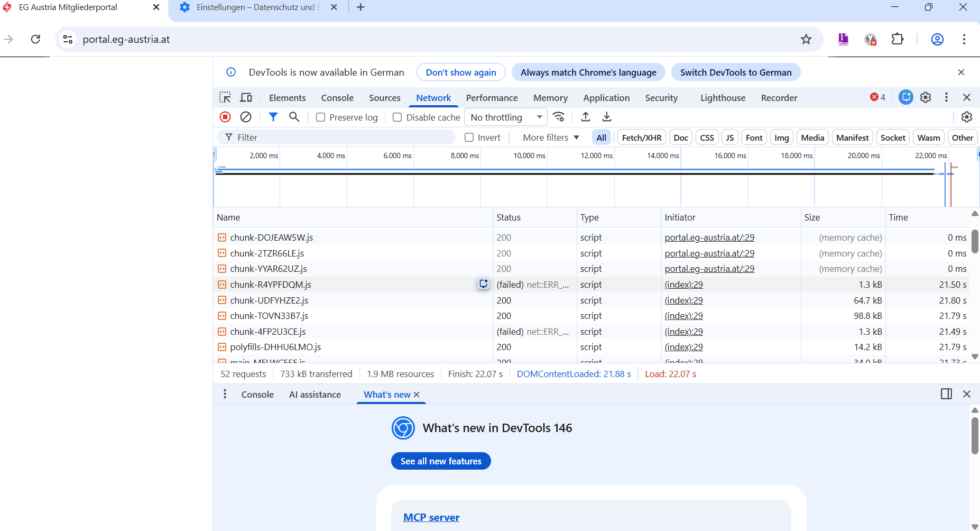Toggle device toolbar icon
The height and width of the screenshot is (531, 980).
[246, 97]
